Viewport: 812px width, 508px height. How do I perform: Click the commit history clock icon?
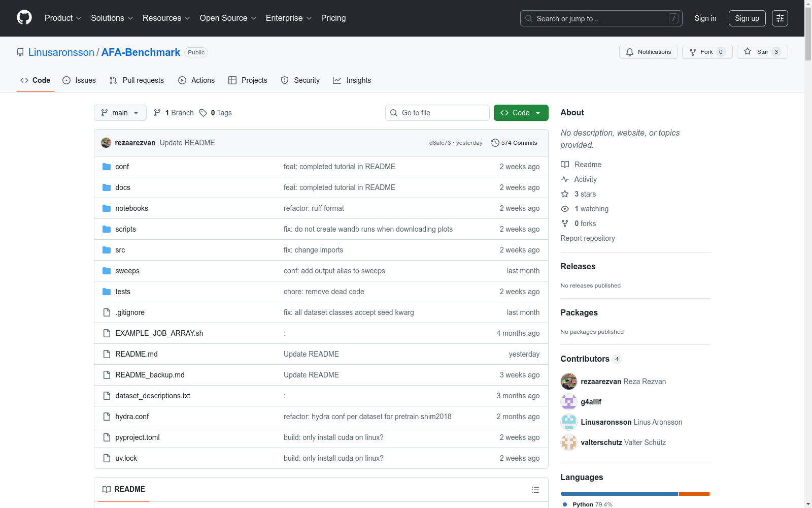(495, 143)
